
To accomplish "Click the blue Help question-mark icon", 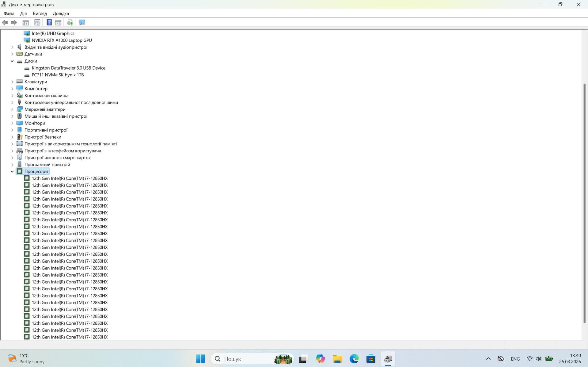I will point(49,22).
